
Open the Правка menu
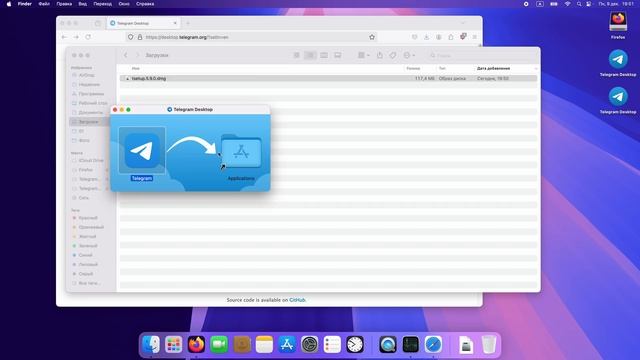point(64,4)
